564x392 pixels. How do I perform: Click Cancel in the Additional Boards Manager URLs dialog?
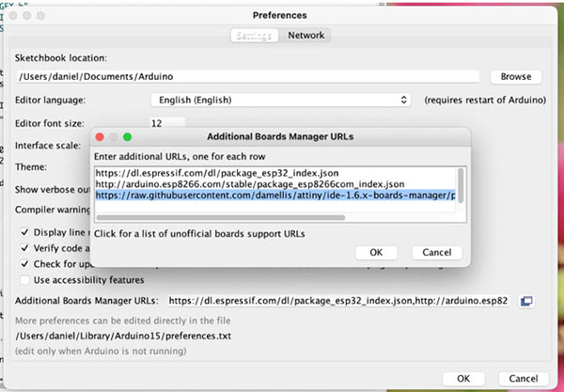(x=436, y=252)
